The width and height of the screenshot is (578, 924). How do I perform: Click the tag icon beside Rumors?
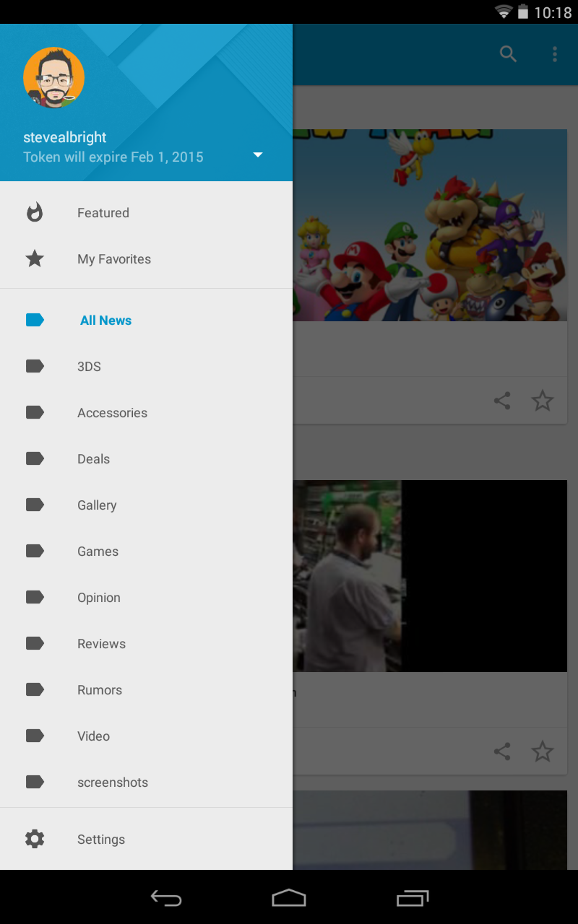pyautogui.click(x=35, y=689)
